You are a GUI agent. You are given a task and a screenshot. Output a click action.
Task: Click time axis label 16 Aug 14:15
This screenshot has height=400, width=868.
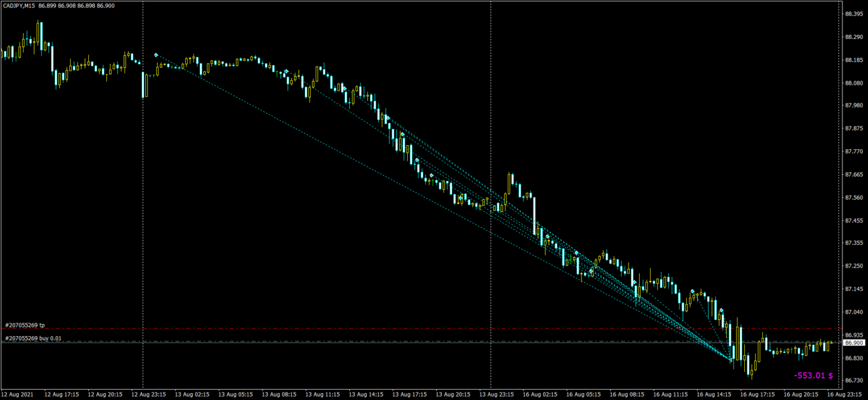[x=713, y=394]
